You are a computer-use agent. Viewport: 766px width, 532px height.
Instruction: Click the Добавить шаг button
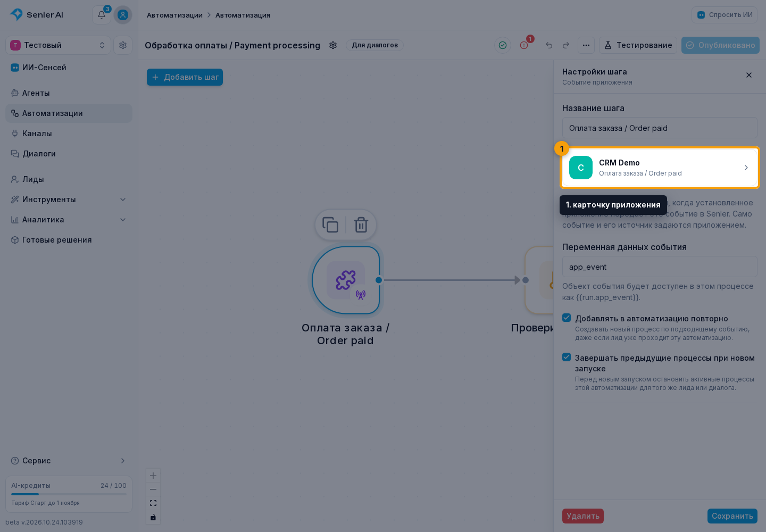pos(185,77)
